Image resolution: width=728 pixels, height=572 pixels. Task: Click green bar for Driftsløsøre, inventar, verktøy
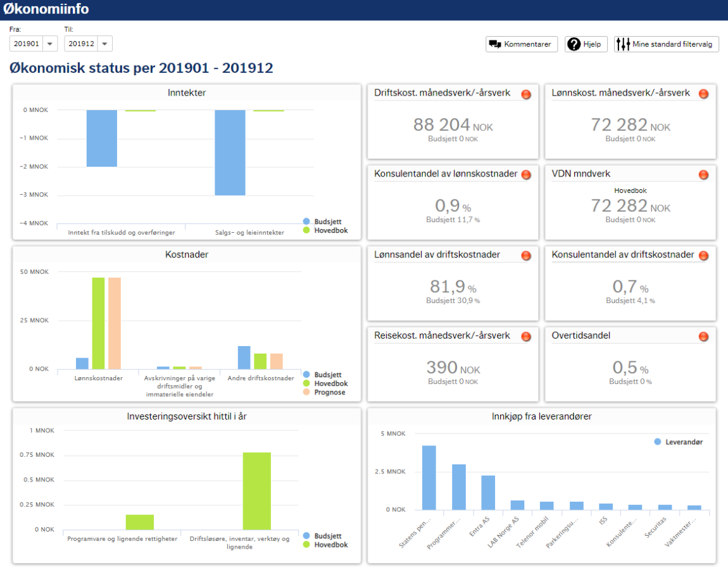257,491
